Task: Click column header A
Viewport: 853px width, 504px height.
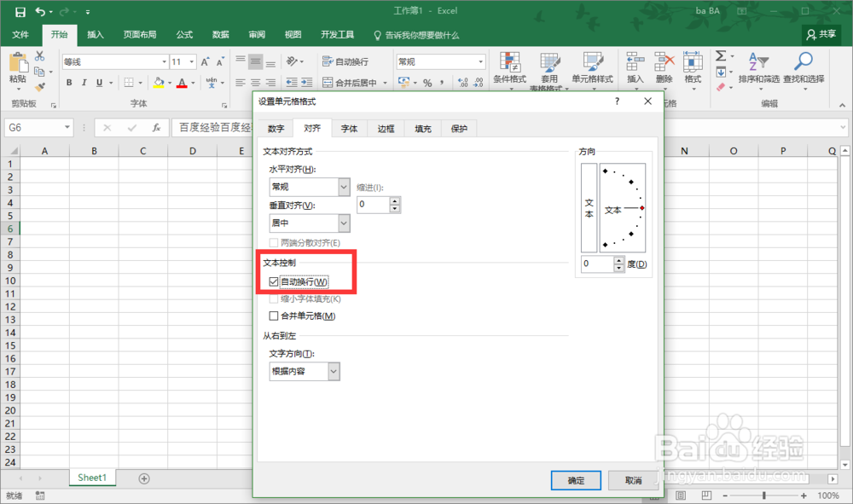Action: tap(44, 151)
